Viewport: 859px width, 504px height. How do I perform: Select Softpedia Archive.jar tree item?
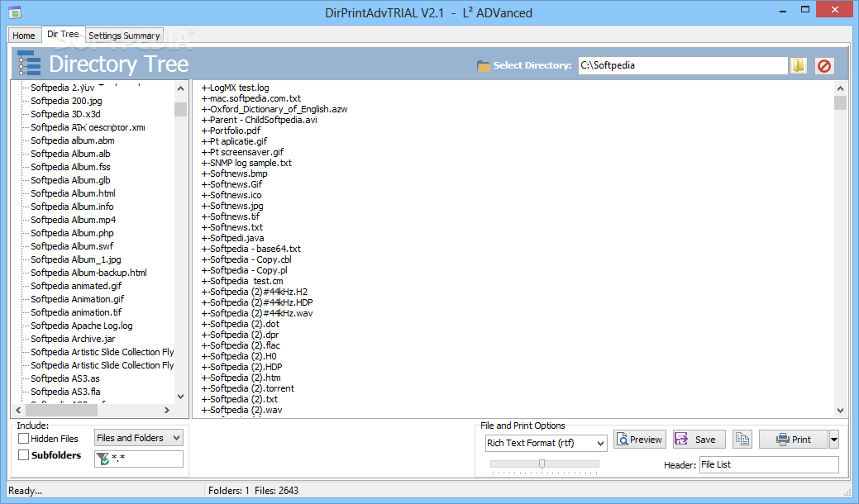(x=73, y=339)
